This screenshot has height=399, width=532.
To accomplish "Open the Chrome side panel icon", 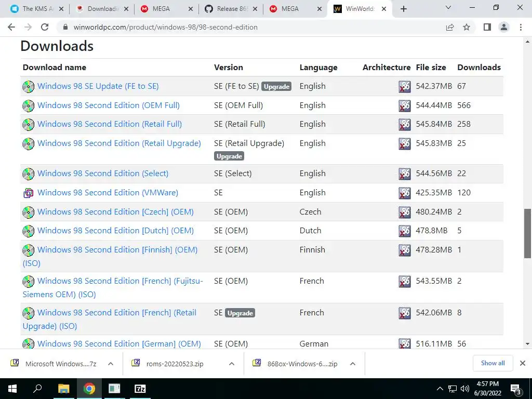I will coord(487,27).
